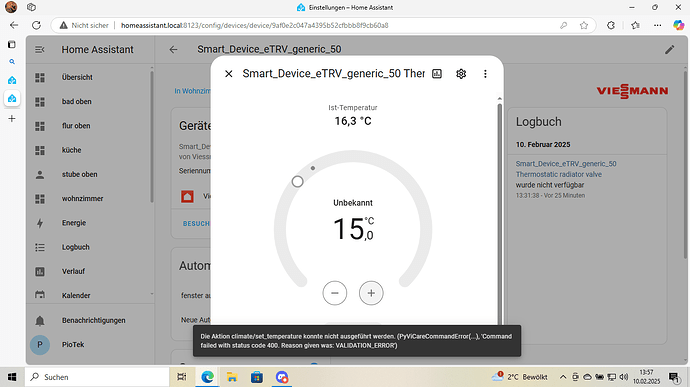Image resolution: width=690 pixels, height=387 pixels.
Task: Add page to favorites star icon
Action: [584, 25]
